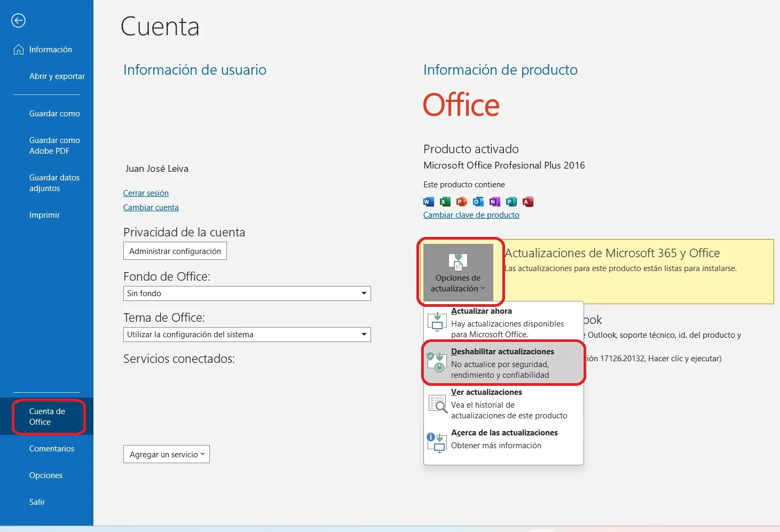Select Actualizar ahora menu entry

pos(503,322)
